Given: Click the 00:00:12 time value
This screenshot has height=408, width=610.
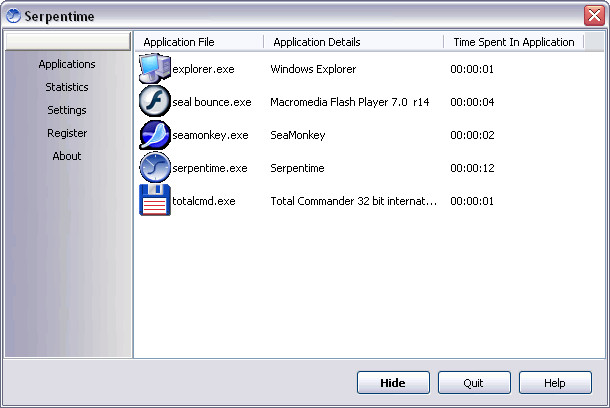Looking at the screenshot, I should 472,168.
